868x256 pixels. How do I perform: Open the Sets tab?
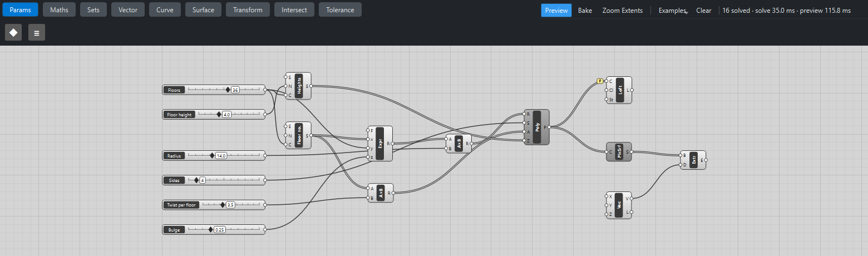tap(93, 9)
